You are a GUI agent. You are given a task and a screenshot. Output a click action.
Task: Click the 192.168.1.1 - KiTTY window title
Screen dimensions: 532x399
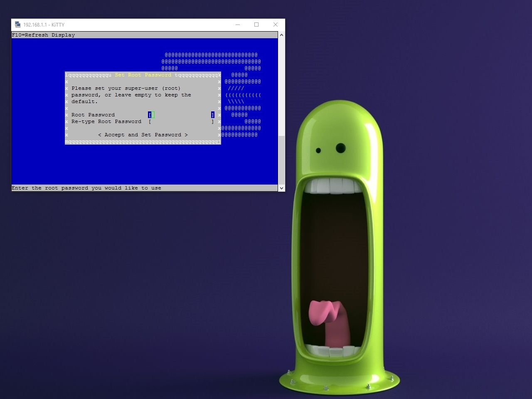44,25
